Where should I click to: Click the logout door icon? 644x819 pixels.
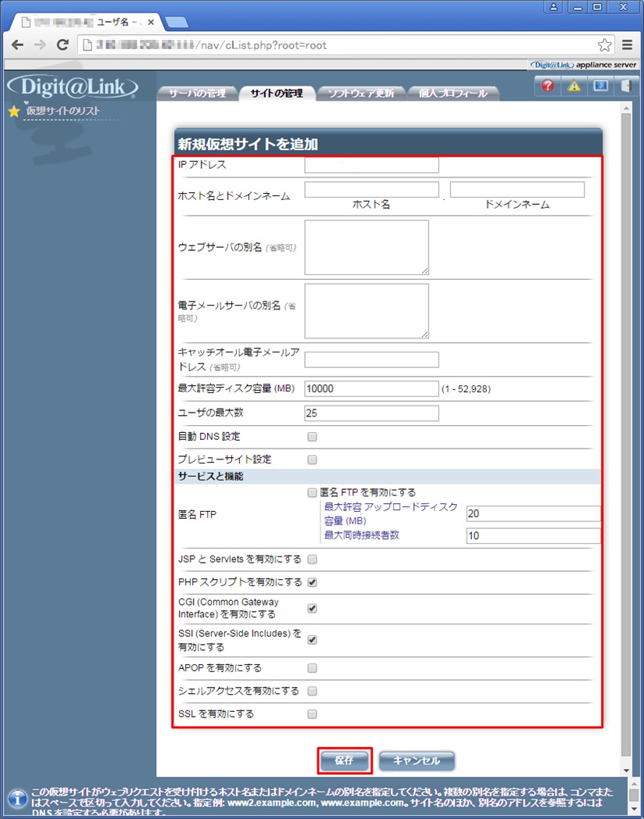click(x=628, y=86)
